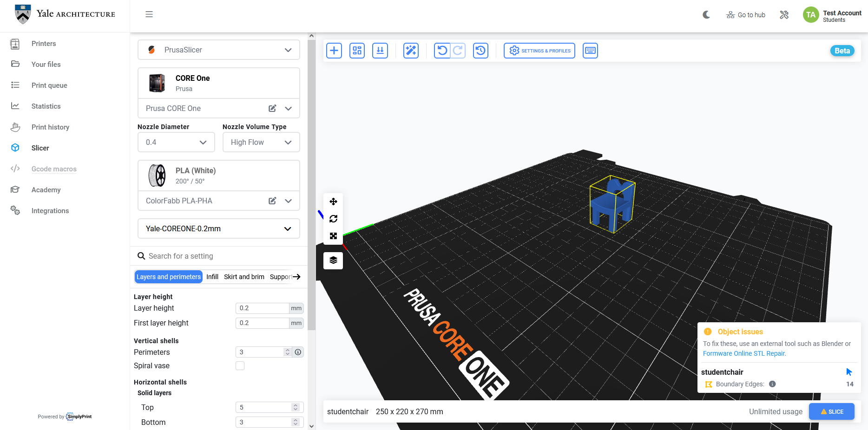
Task: Open the Yale-COREONE-0.2mm profile dropdown
Action: tap(219, 228)
